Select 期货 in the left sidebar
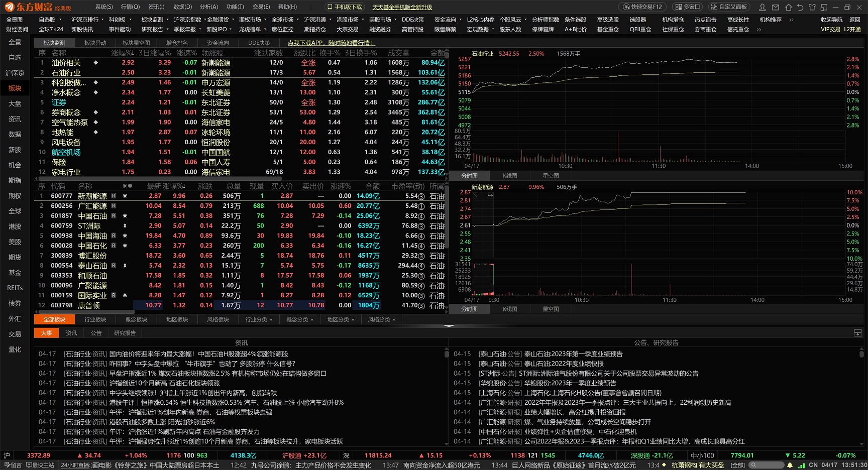Viewport: 868px width, 470px height. click(x=15, y=257)
